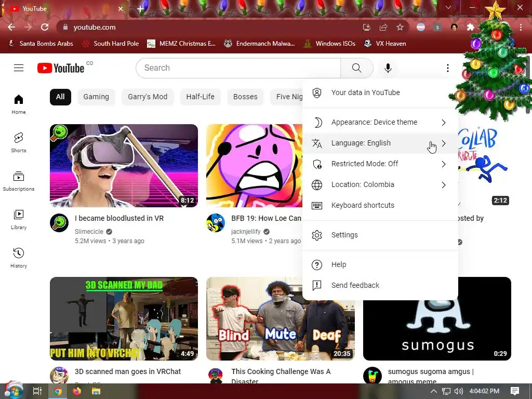
Task: Go to Home in sidebar
Action: coord(19,104)
